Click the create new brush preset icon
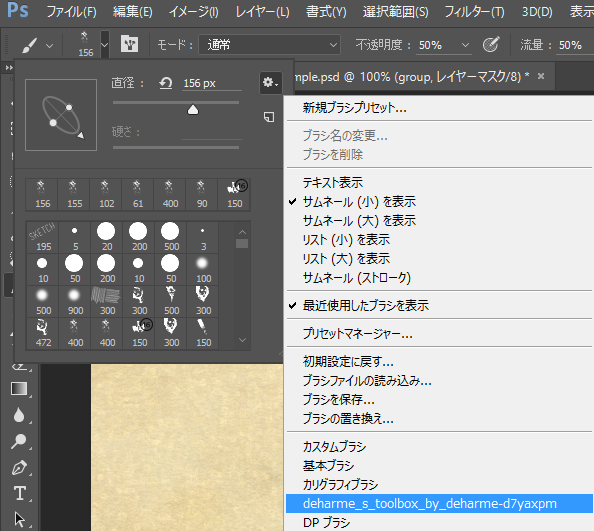 [x=269, y=117]
